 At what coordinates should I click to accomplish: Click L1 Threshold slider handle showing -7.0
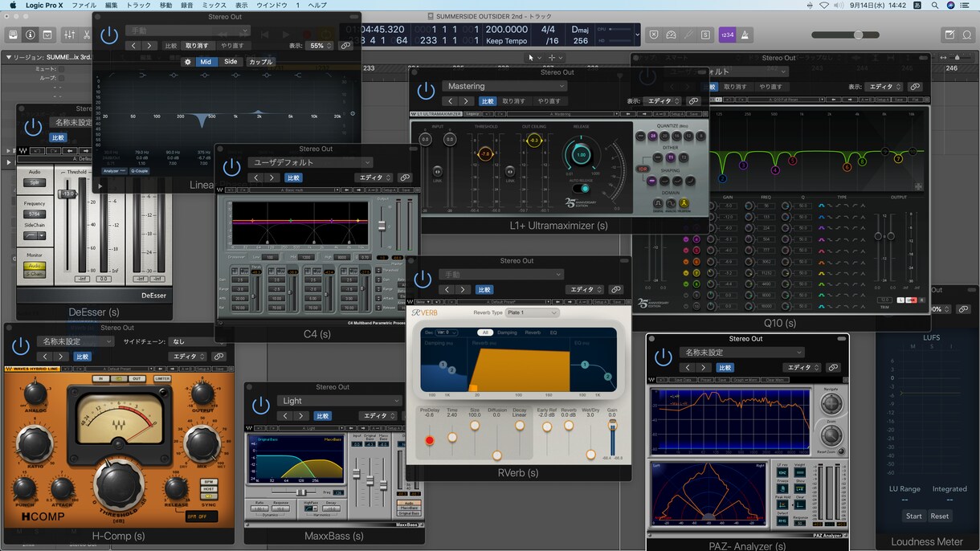tap(485, 154)
